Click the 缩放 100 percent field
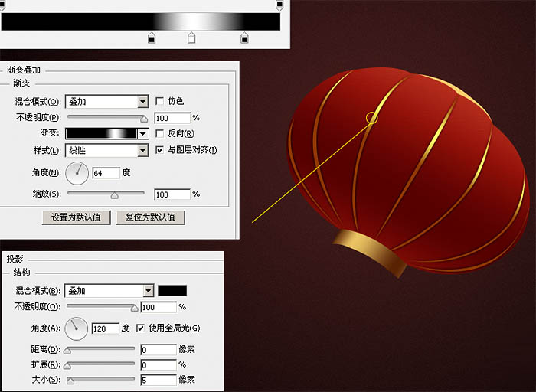 pos(172,194)
